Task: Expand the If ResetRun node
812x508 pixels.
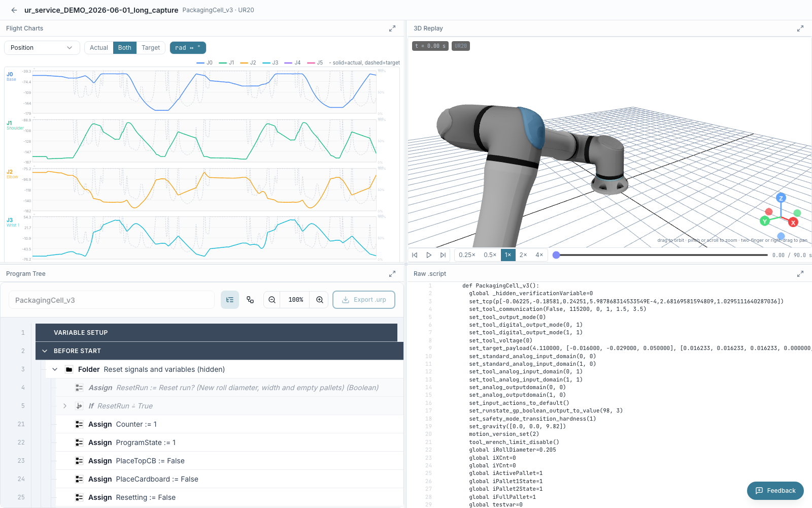Action: [x=65, y=406]
